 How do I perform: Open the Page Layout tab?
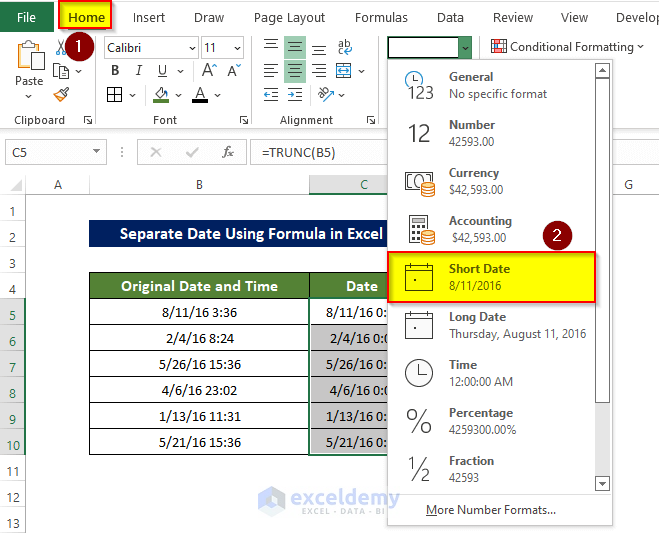289,18
